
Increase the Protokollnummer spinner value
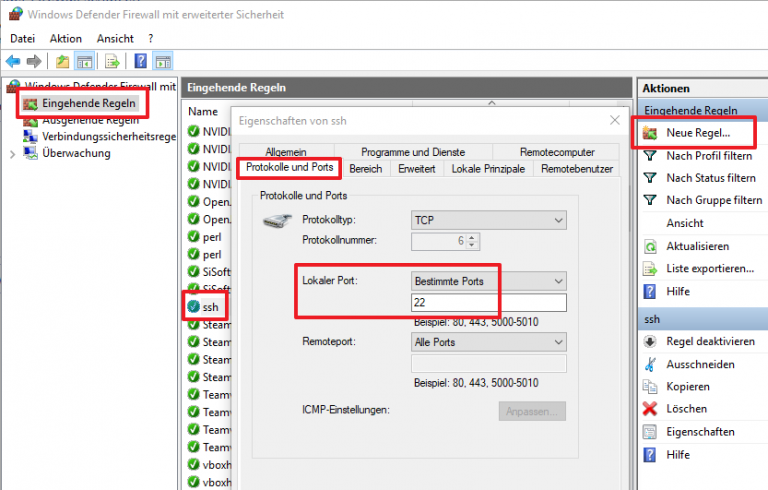tap(472, 238)
